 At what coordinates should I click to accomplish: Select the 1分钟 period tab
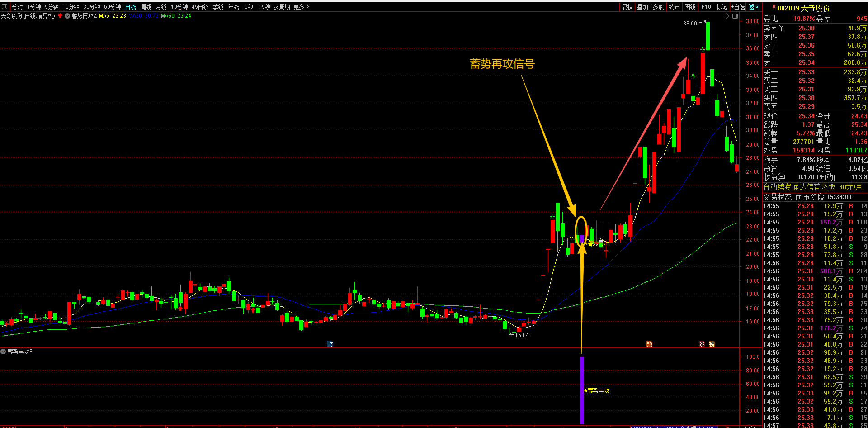click(34, 7)
